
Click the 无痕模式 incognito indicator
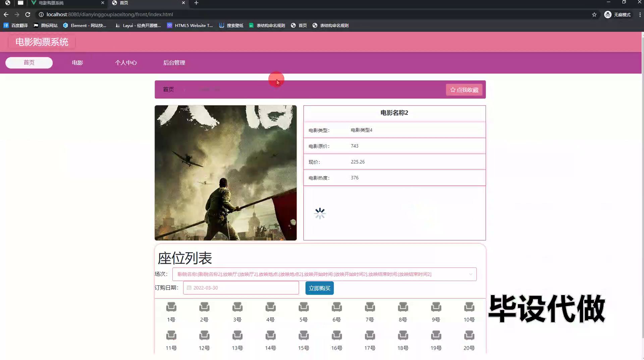coord(618,14)
